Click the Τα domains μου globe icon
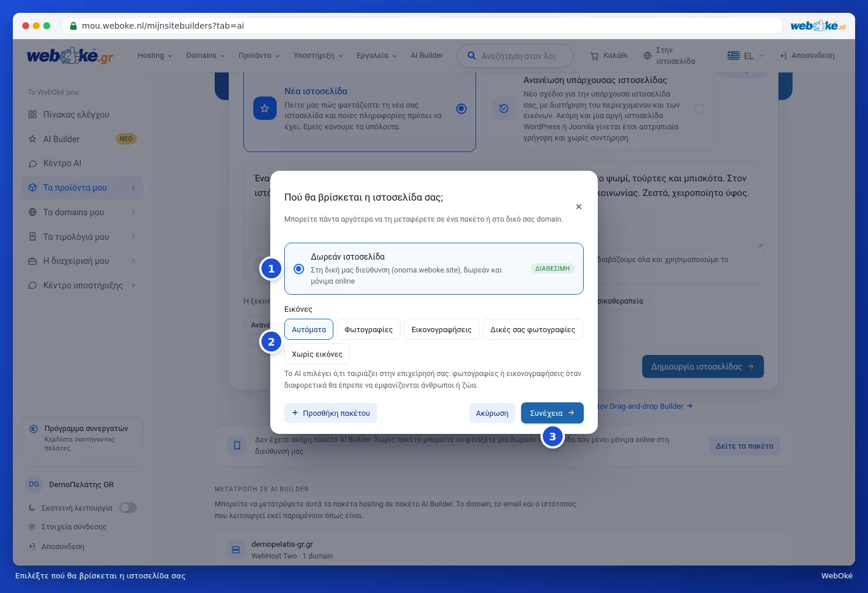 point(33,212)
